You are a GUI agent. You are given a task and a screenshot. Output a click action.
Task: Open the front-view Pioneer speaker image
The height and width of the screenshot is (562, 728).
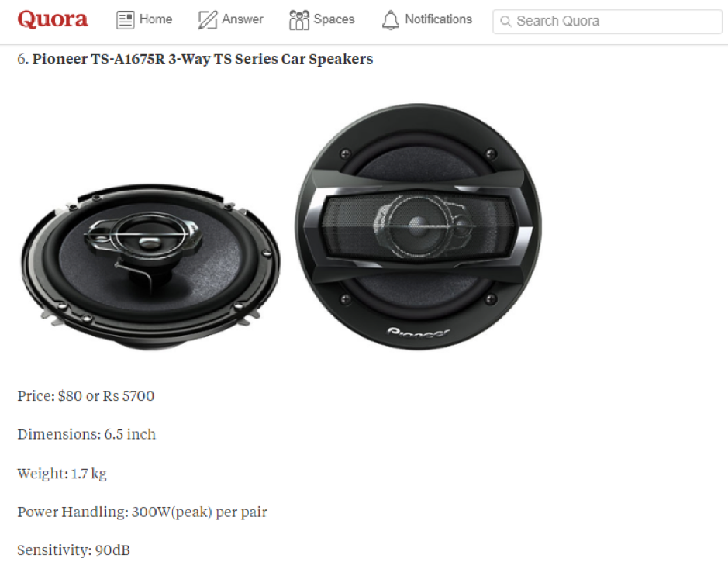click(418, 226)
